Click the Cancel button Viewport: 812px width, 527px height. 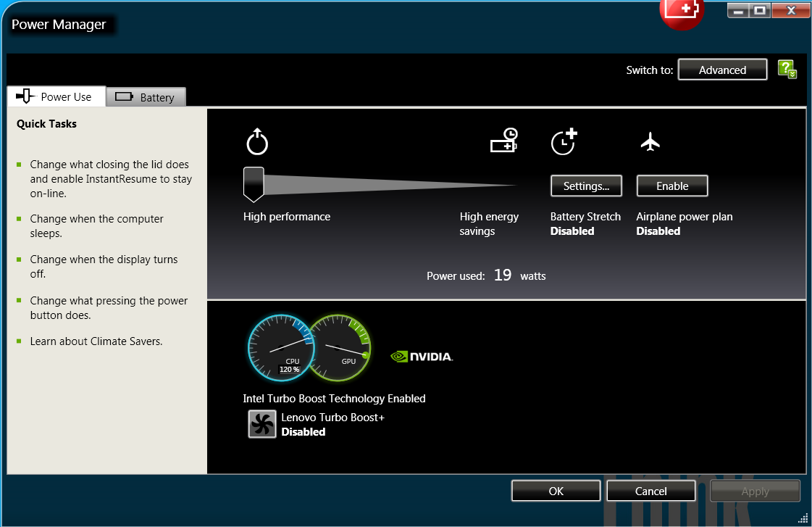click(651, 491)
